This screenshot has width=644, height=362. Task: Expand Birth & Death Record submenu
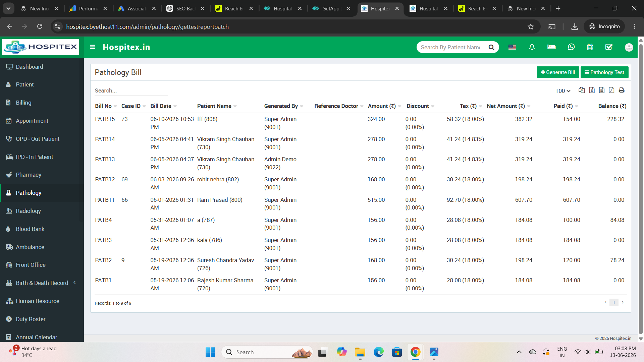pos(42,283)
